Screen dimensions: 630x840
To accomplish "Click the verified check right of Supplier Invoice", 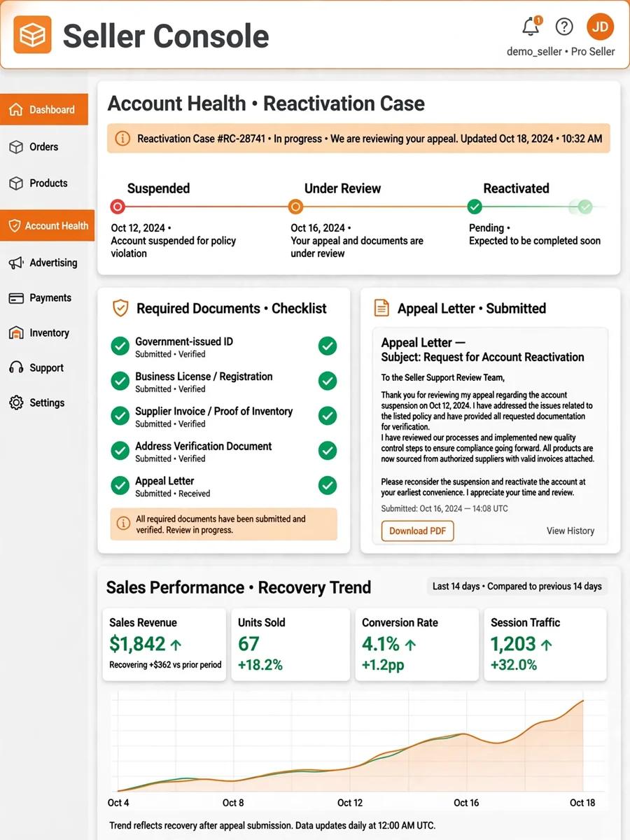I will (x=328, y=416).
